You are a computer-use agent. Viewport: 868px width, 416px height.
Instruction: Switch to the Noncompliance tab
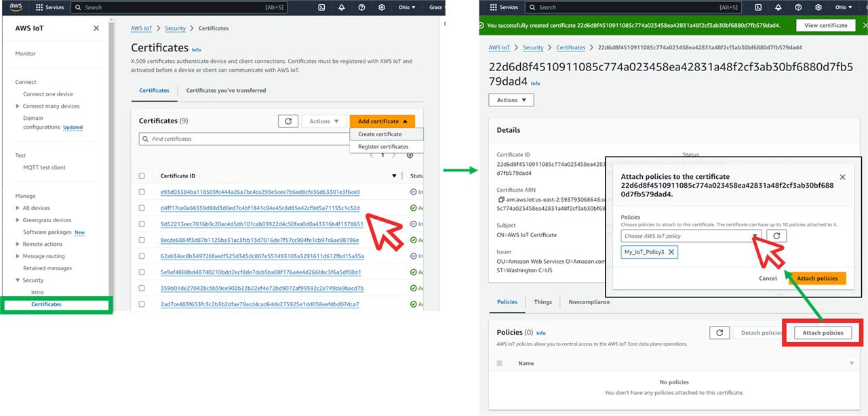(x=589, y=302)
